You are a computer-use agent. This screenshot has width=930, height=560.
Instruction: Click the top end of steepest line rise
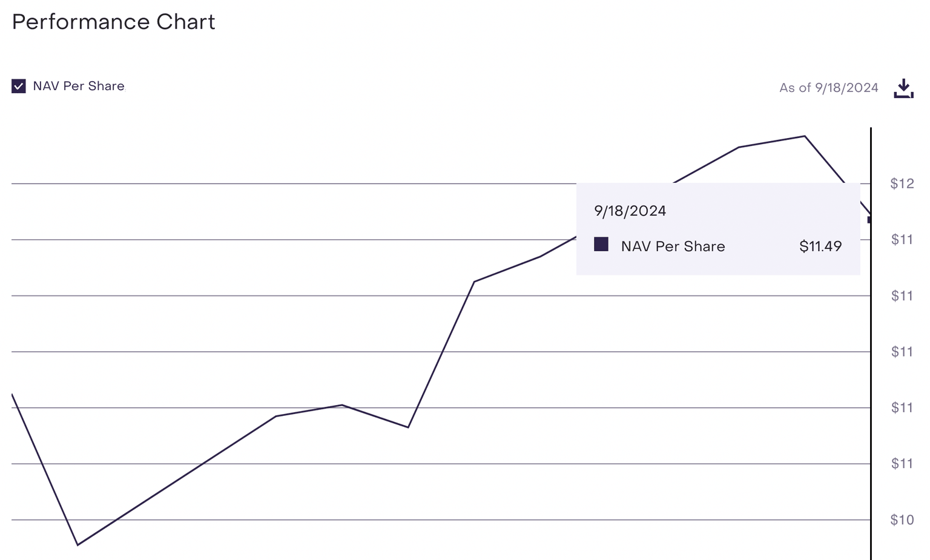click(x=474, y=282)
